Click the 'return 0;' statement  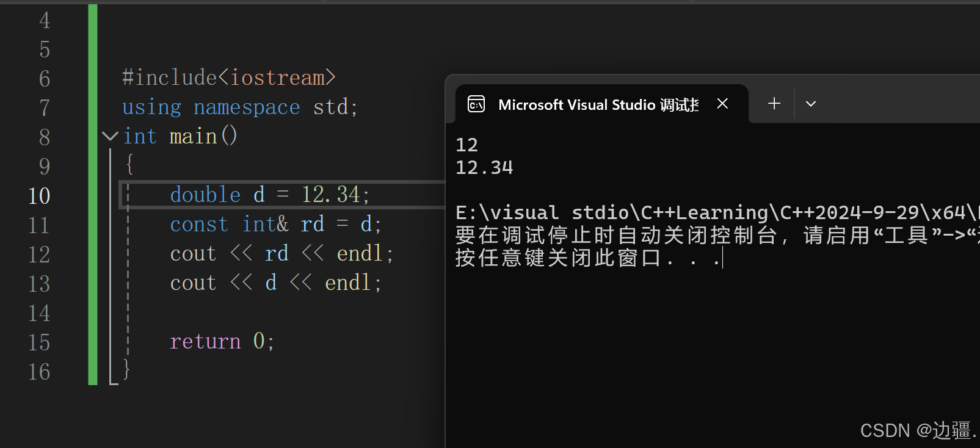coord(222,342)
